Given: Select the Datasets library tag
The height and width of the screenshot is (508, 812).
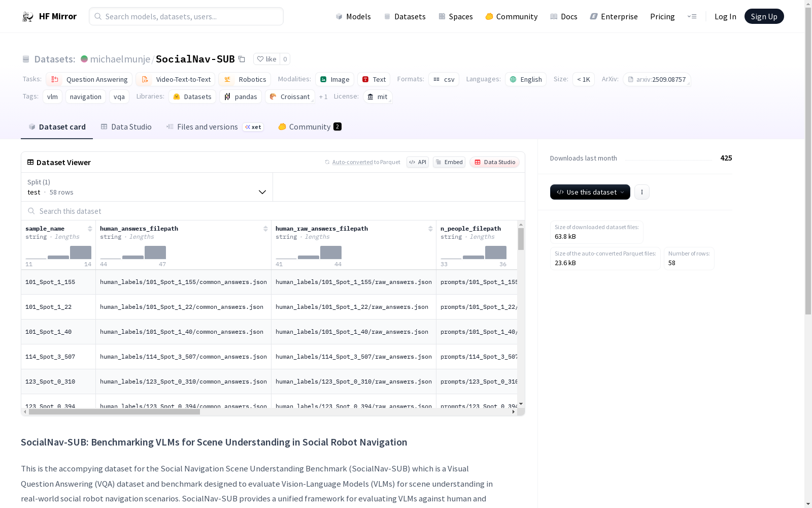Looking at the screenshot, I should 192,97.
